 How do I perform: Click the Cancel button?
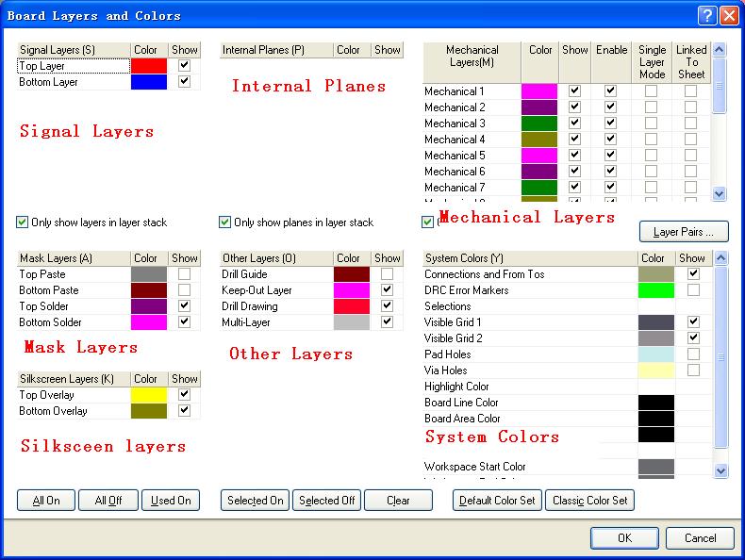(701, 538)
